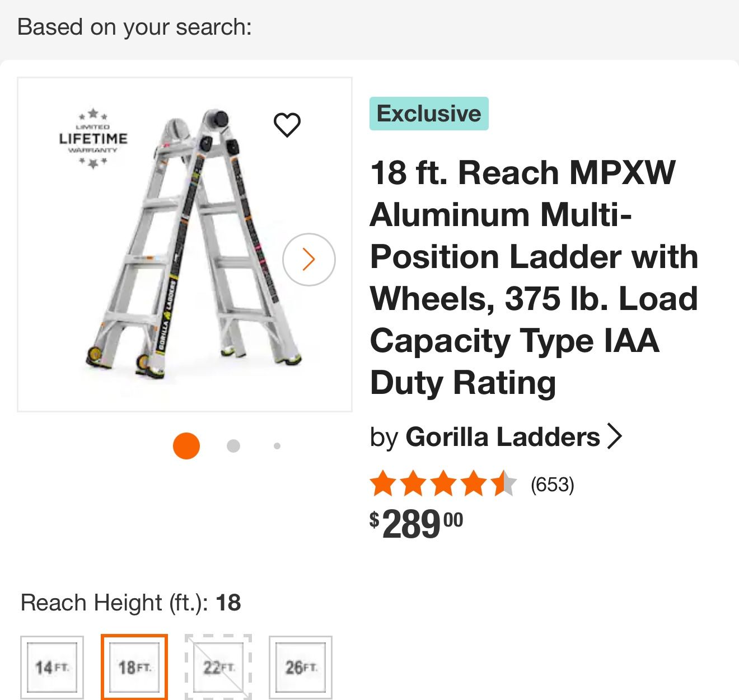
Task: View the 653 customer reviews
Action: 553,485
